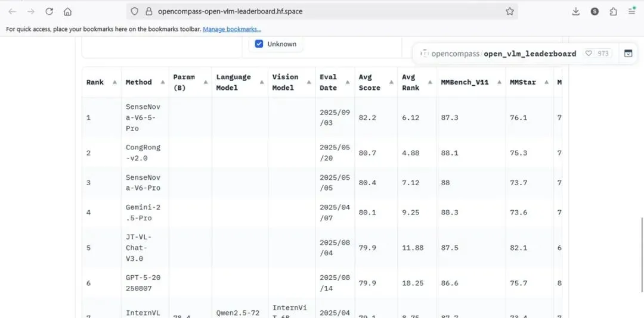Viewport: 644px width, 318px height.
Task: Select the JT-VL-Chat-V3.0 method cell
Action: [145, 248]
